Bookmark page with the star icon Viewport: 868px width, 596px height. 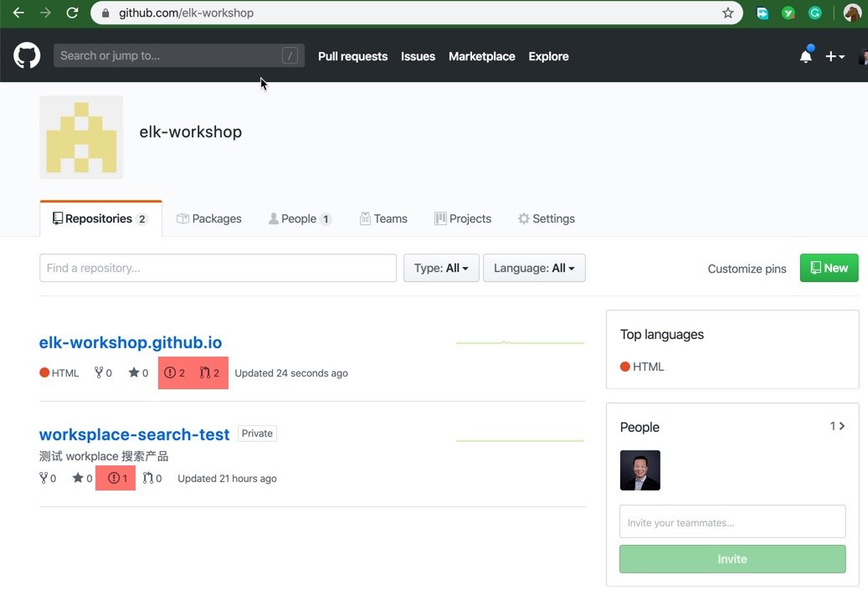pyautogui.click(x=727, y=13)
